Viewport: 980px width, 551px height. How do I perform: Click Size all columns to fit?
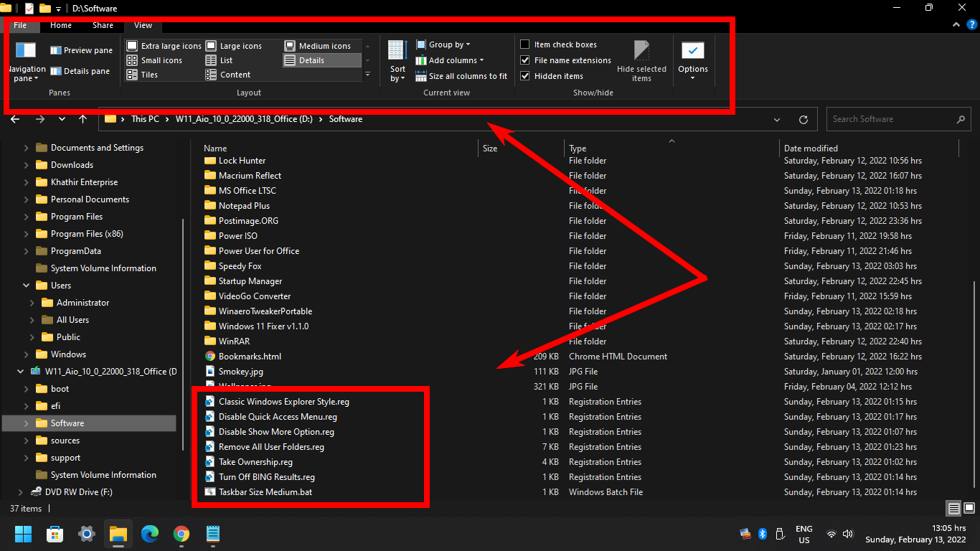coord(461,76)
